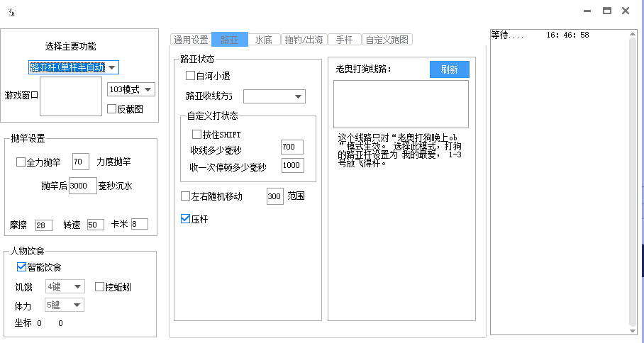The image size is (644, 343).
Task: Tick the 按住SHIFT checkbox
Action: (197, 134)
